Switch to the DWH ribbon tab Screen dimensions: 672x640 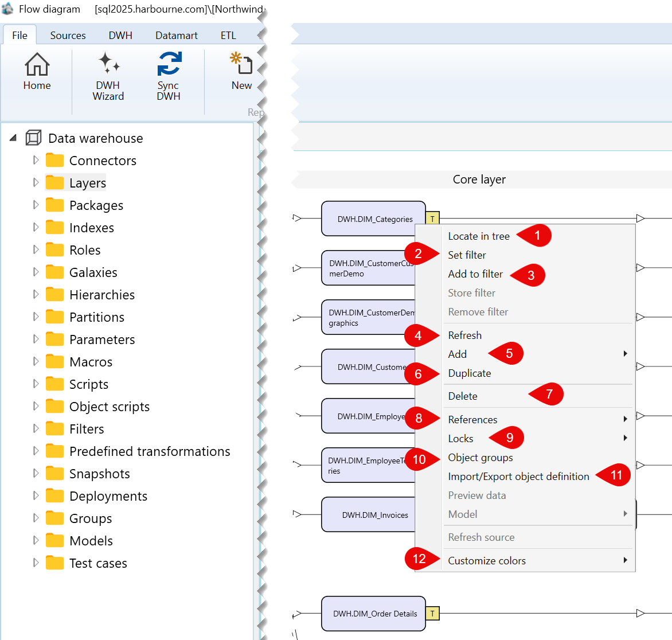coord(120,35)
